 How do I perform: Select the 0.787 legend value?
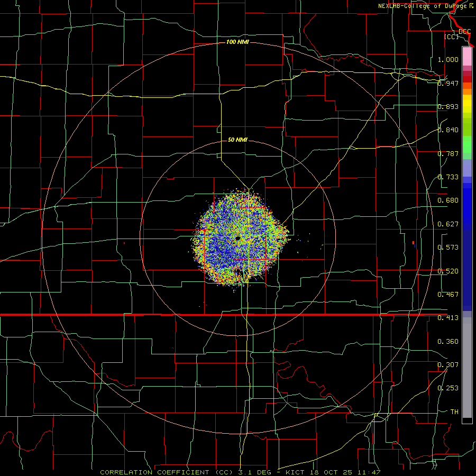(x=448, y=153)
